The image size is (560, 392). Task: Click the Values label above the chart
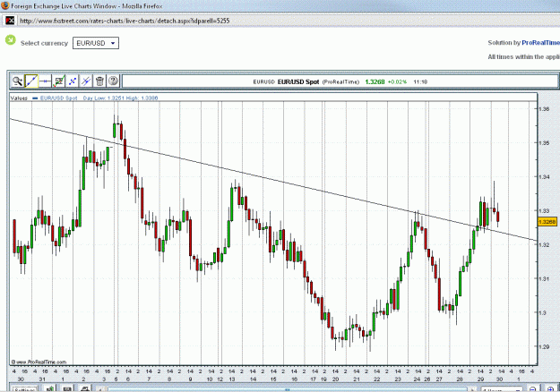click(x=19, y=98)
